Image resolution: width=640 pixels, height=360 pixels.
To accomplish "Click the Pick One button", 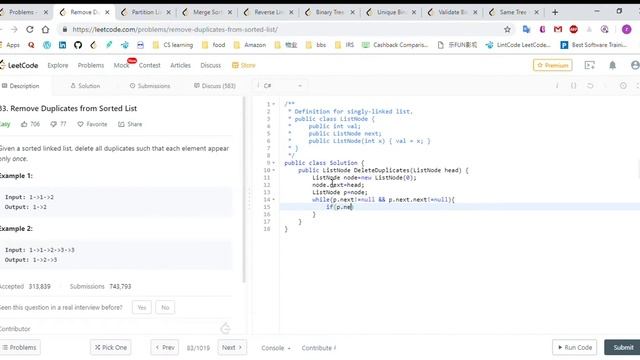I will point(111,347).
